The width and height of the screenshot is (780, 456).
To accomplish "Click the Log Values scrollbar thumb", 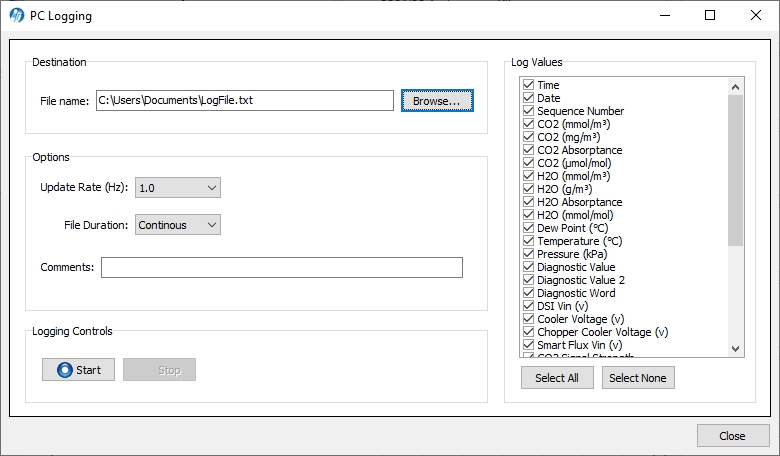I will [x=735, y=170].
